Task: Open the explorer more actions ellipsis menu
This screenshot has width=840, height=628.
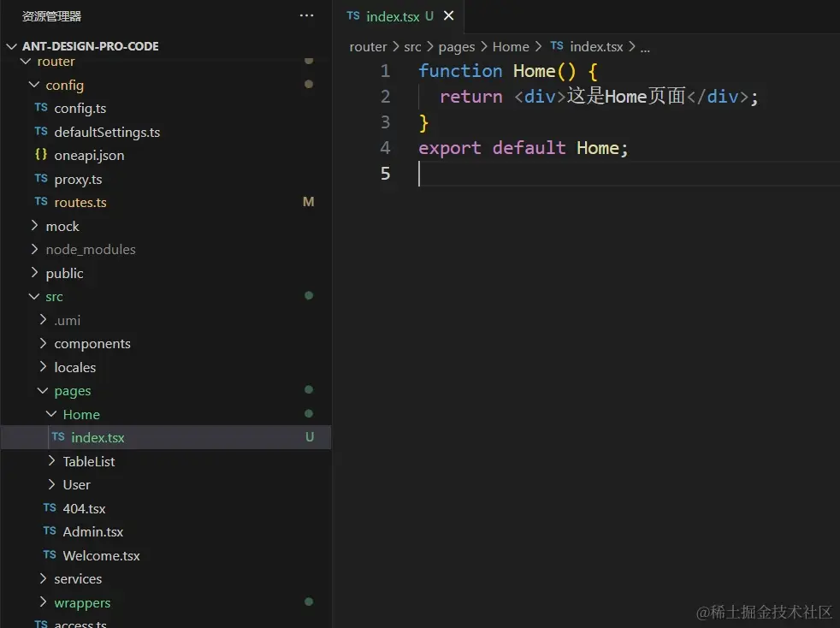Action: coord(306,15)
